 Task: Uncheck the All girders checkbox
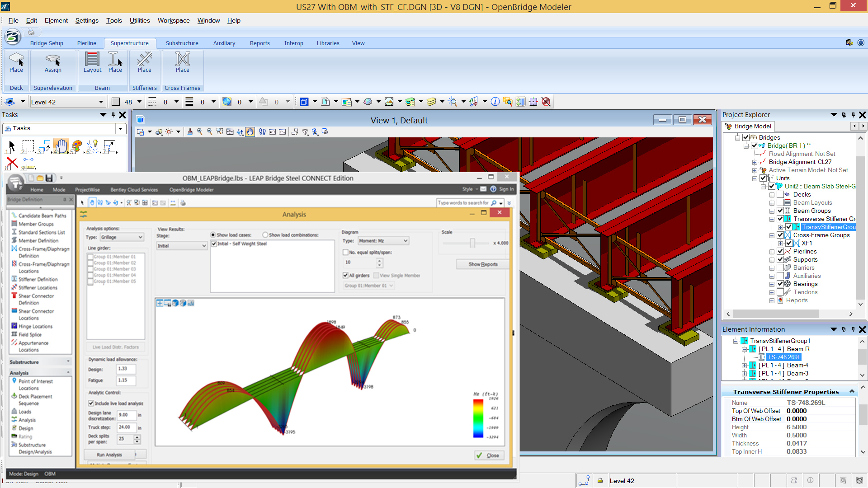(345, 275)
